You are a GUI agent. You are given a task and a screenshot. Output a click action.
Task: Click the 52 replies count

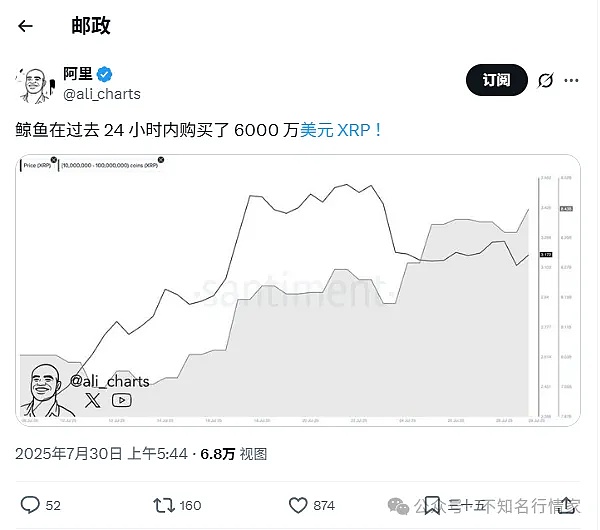point(54,506)
